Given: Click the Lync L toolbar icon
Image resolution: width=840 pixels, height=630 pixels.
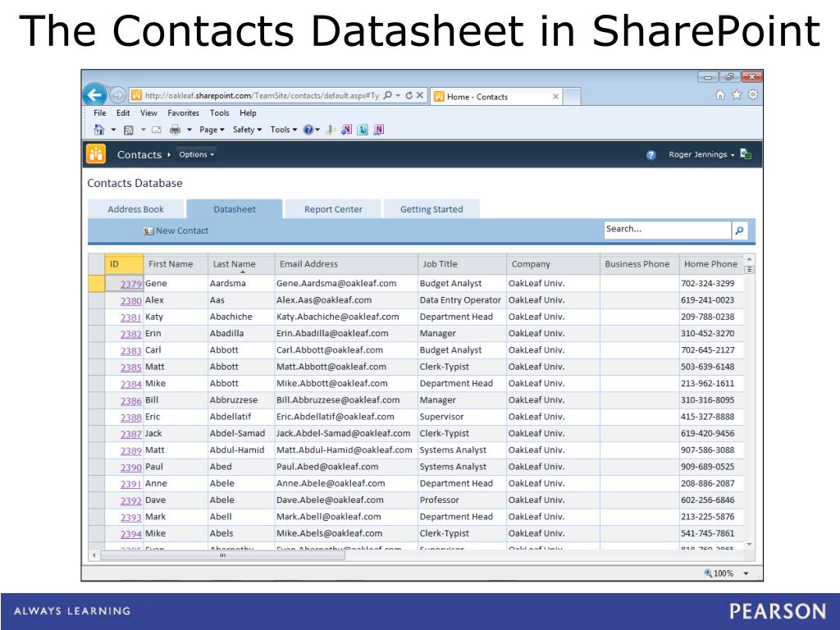Looking at the screenshot, I should [363, 130].
